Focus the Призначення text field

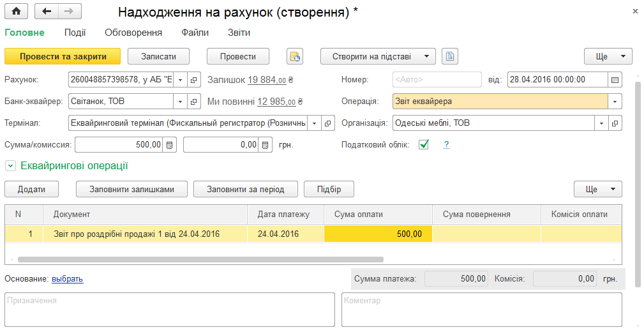(x=170, y=310)
